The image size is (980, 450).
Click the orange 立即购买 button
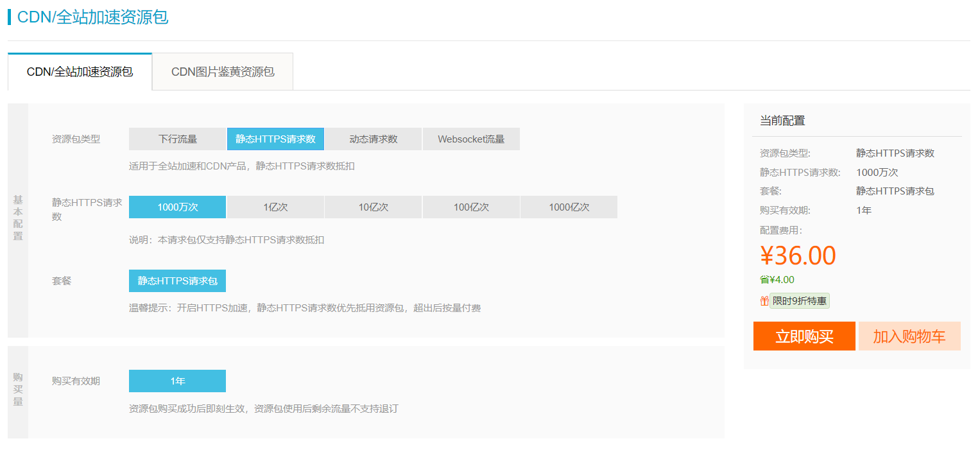[804, 336]
